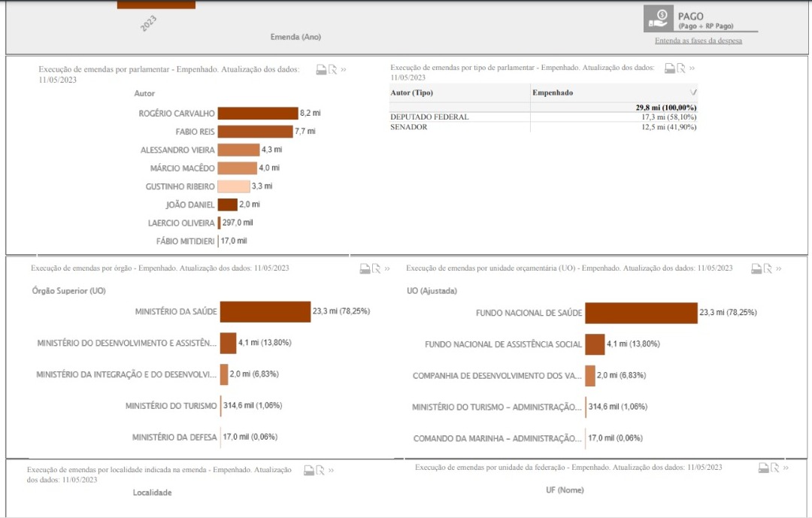
Task: Print the 'emendas por órgão' chart
Action: click(365, 268)
